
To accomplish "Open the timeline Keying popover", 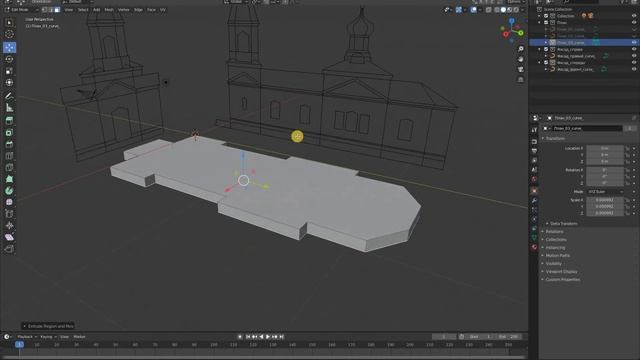I will (x=48, y=337).
